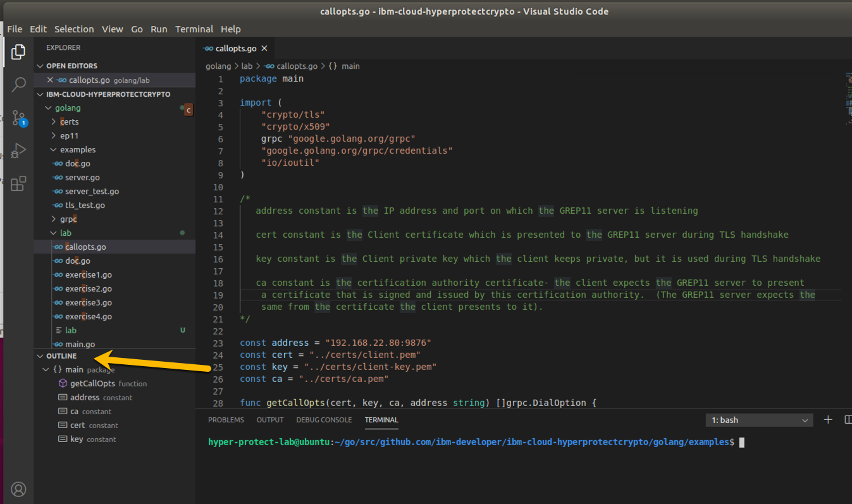This screenshot has width=852, height=504.
Task: Collapse the examples folder
Action: 53,150
